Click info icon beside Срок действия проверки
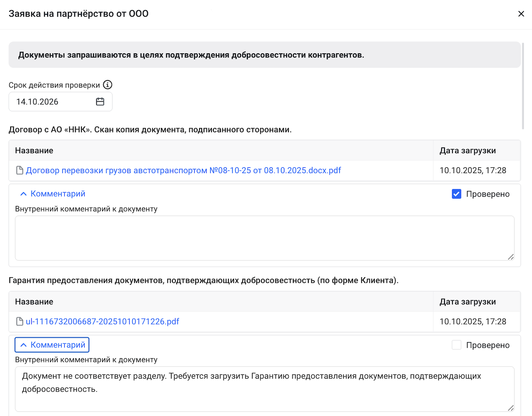The width and height of the screenshot is (532, 416). [x=108, y=85]
